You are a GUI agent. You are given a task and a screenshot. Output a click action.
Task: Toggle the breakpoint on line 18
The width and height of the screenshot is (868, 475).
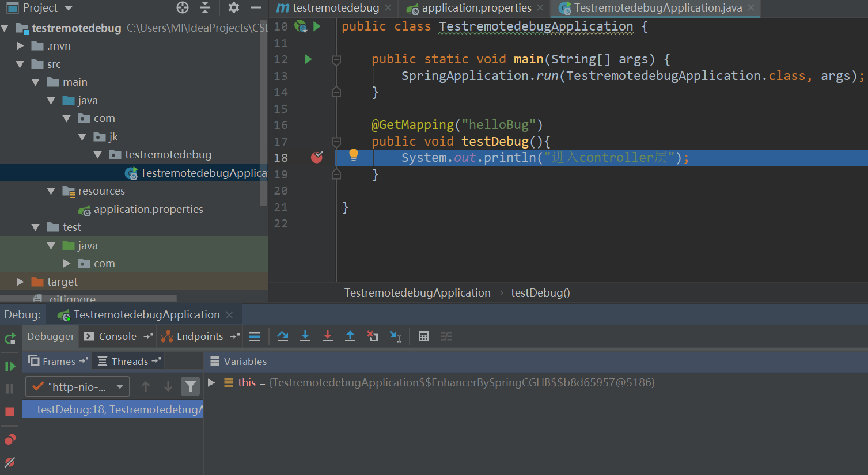coord(317,157)
